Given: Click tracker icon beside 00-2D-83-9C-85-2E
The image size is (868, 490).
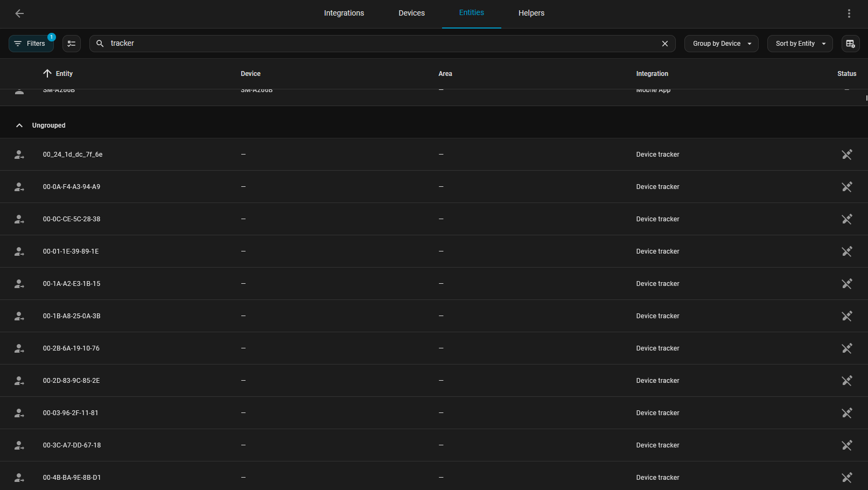Looking at the screenshot, I should (x=19, y=381).
